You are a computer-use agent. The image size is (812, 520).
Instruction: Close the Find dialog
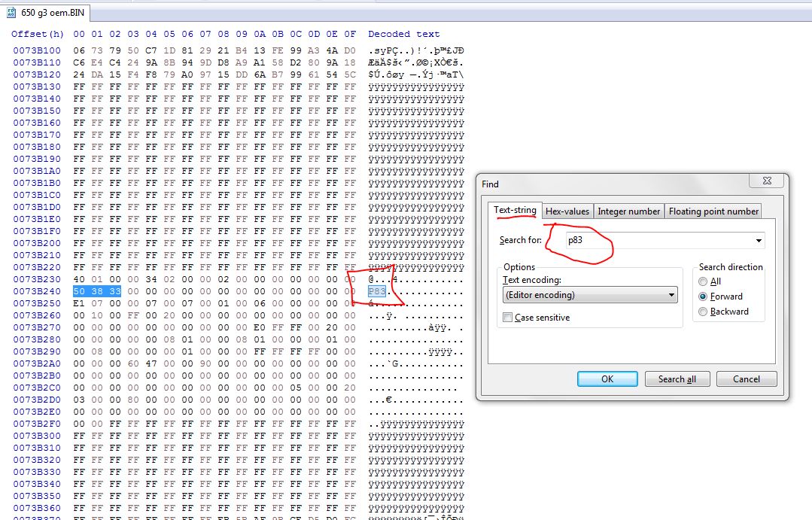(767, 181)
